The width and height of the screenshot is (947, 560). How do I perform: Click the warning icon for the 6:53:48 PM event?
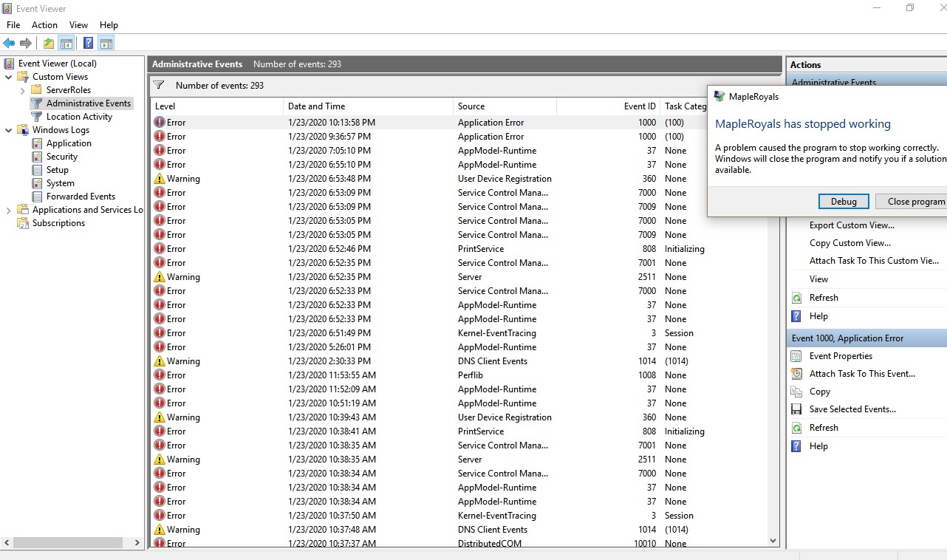pos(160,179)
